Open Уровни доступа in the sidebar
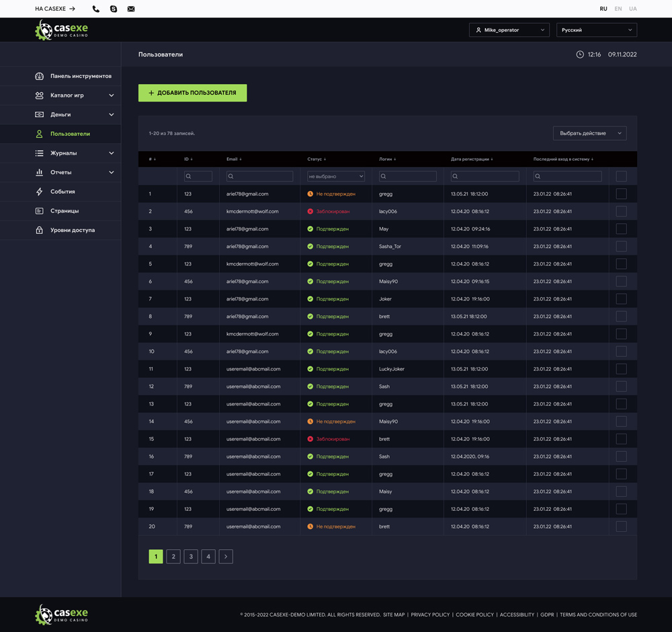 60,230
